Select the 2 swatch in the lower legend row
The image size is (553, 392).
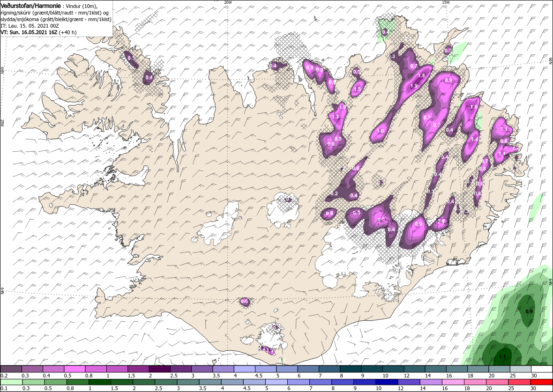[x=144, y=382]
